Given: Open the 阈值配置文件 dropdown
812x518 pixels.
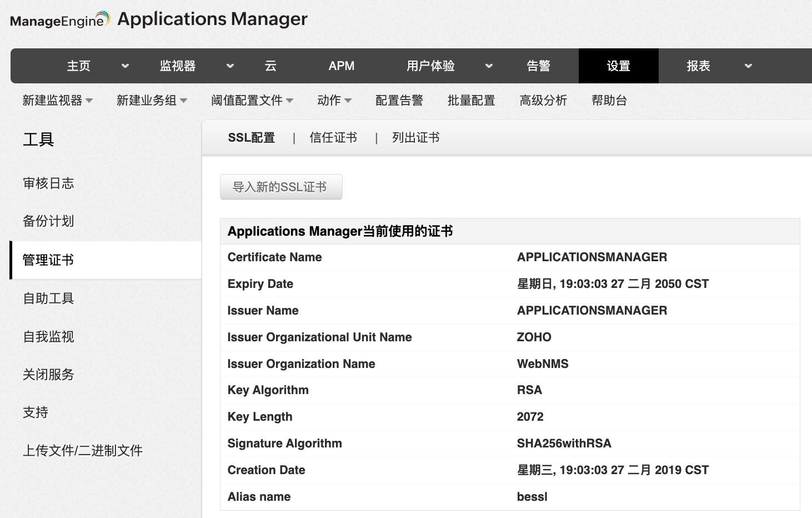Looking at the screenshot, I should click(x=252, y=101).
